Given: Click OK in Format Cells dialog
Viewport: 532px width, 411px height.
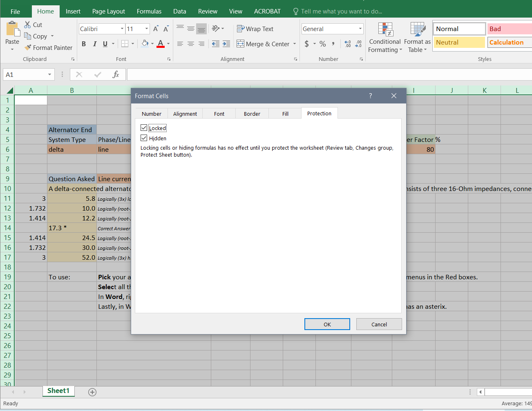Looking at the screenshot, I should pyautogui.click(x=327, y=324).
